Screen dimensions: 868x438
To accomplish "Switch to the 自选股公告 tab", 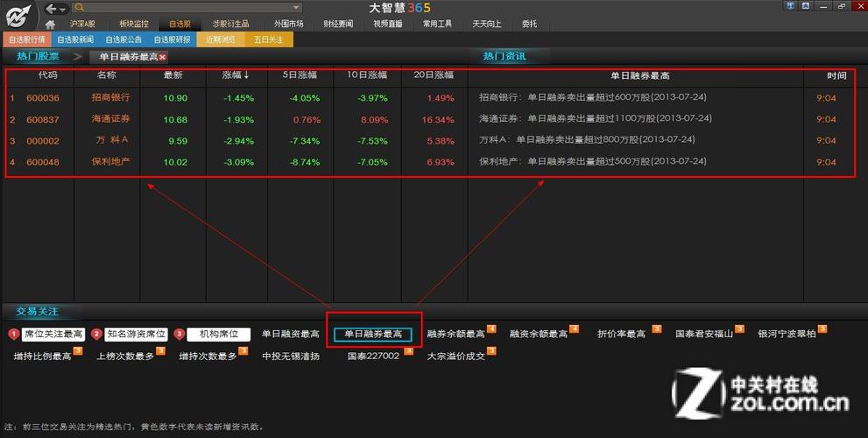I will (x=123, y=39).
